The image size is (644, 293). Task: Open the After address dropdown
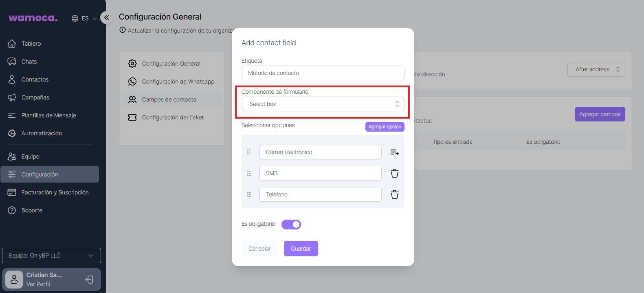596,69
